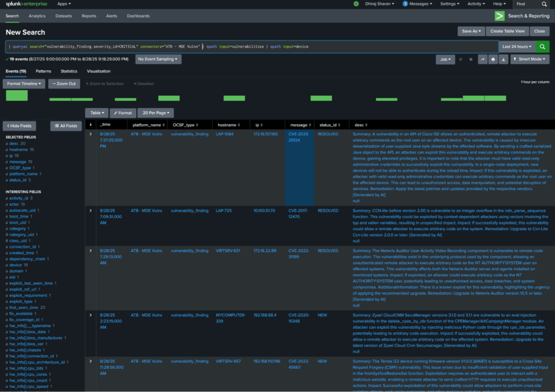Stop the search job
Screen dimensions: 555x392
tap(471, 60)
